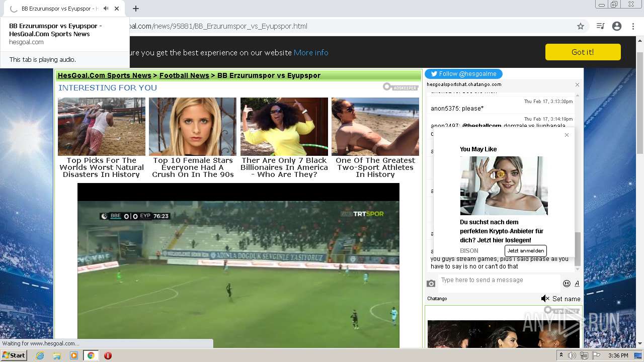This screenshot has width=644, height=362.
Task: Open the system volume tray icon
Action: pyautogui.click(x=572, y=355)
